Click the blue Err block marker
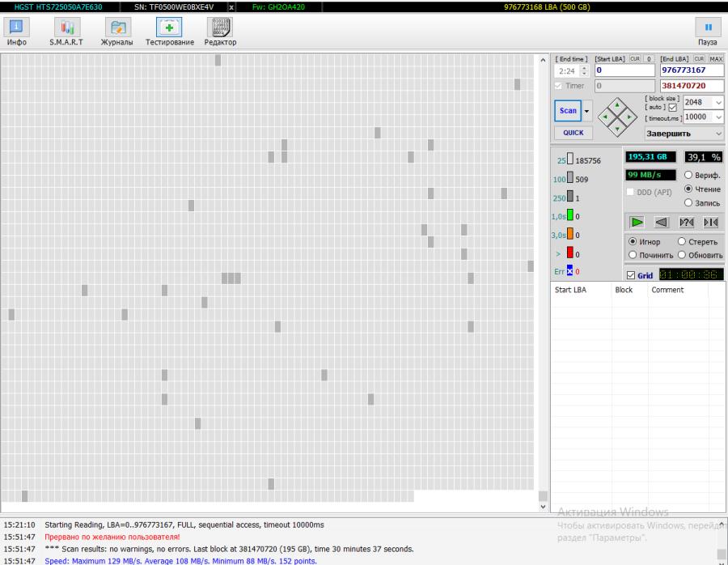 [x=569, y=270]
